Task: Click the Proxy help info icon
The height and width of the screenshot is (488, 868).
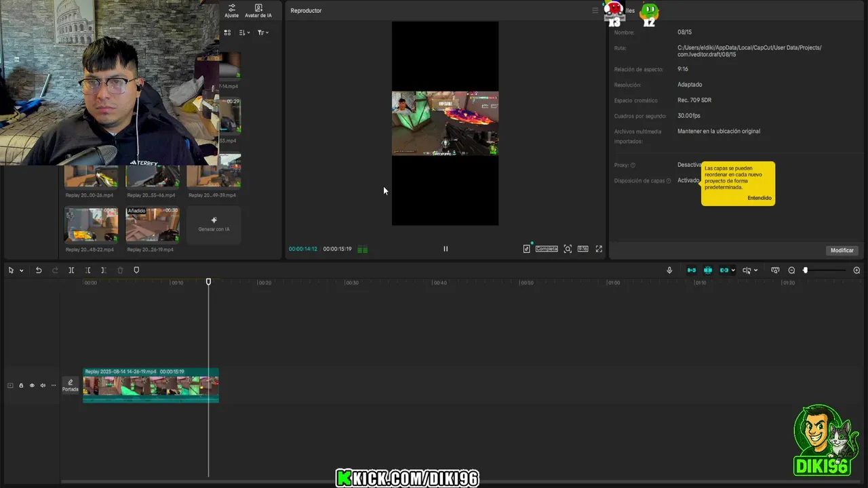Action: coord(633,165)
